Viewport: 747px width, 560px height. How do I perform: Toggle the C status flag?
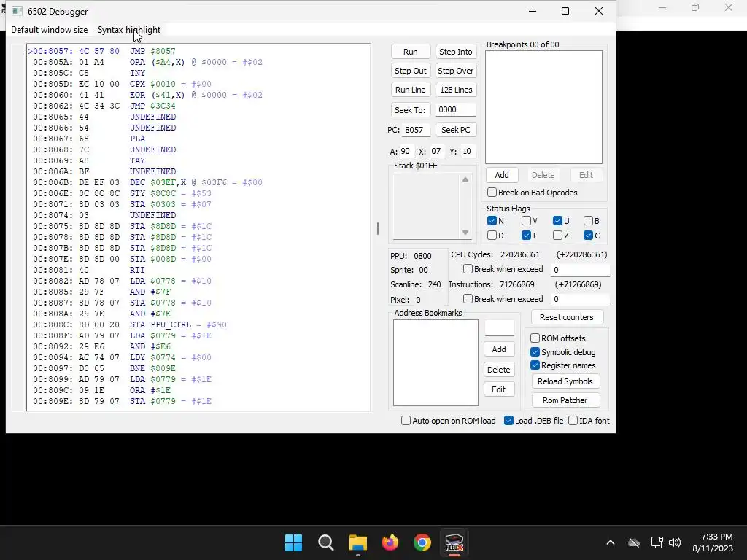tap(592, 236)
